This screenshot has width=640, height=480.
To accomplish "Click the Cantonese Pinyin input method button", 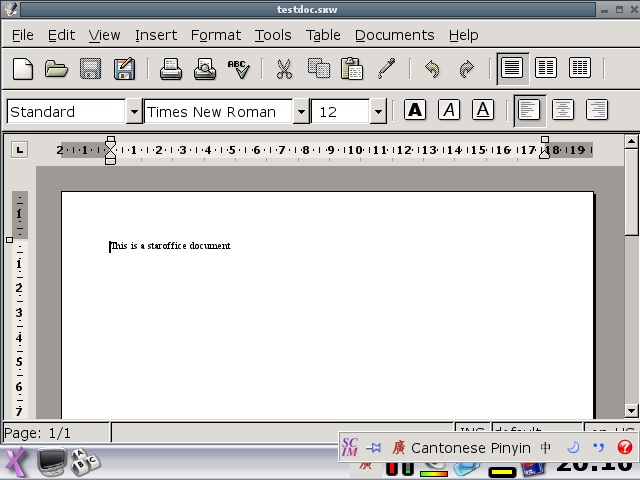I will pos(470,448).
